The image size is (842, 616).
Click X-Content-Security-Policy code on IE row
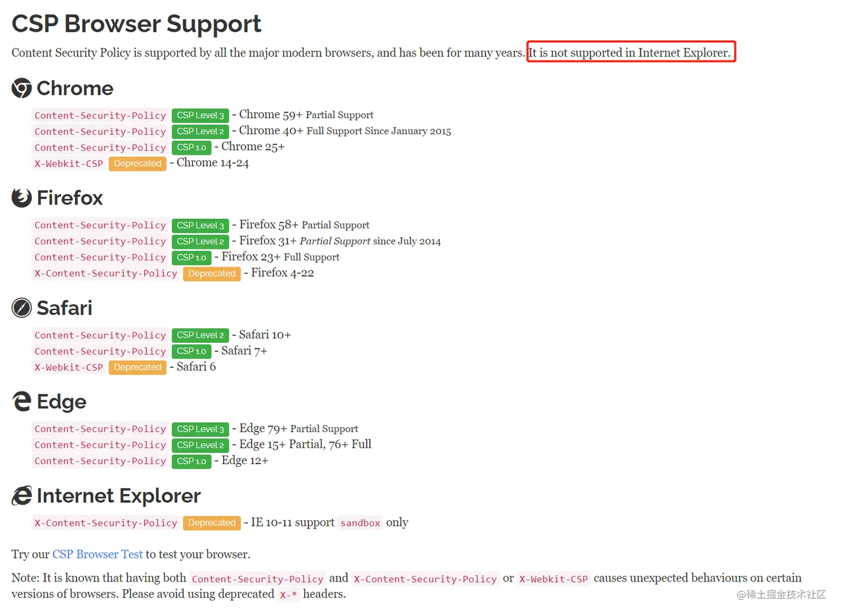pos(106,523)
